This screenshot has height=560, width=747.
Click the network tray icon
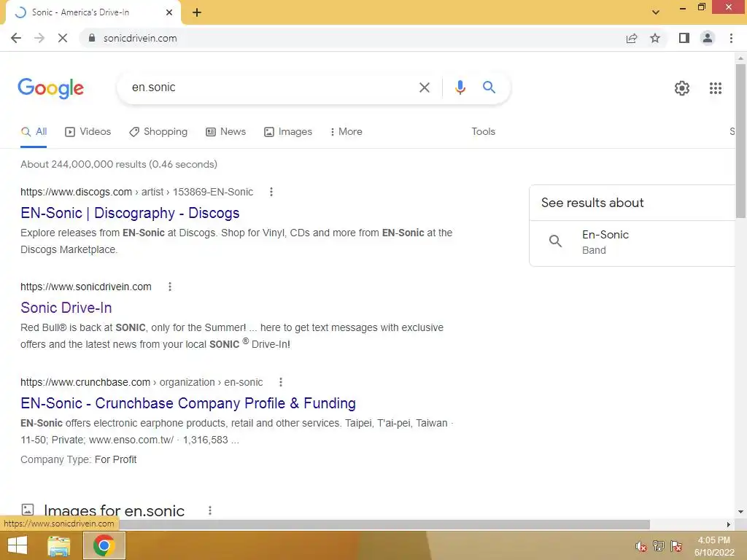[659, 546]
